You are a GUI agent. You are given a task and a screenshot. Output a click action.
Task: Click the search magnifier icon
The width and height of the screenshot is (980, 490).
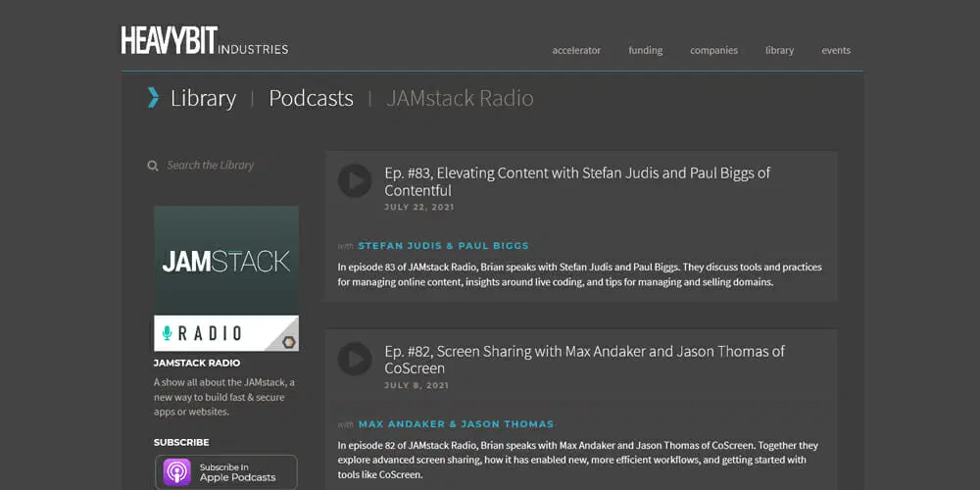click(x=153, y=166)
